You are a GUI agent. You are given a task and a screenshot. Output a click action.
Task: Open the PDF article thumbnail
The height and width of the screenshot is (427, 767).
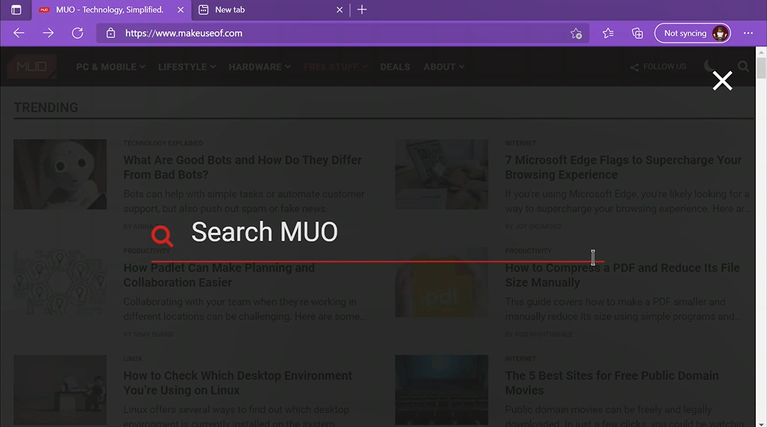click(x=441, y=282)
